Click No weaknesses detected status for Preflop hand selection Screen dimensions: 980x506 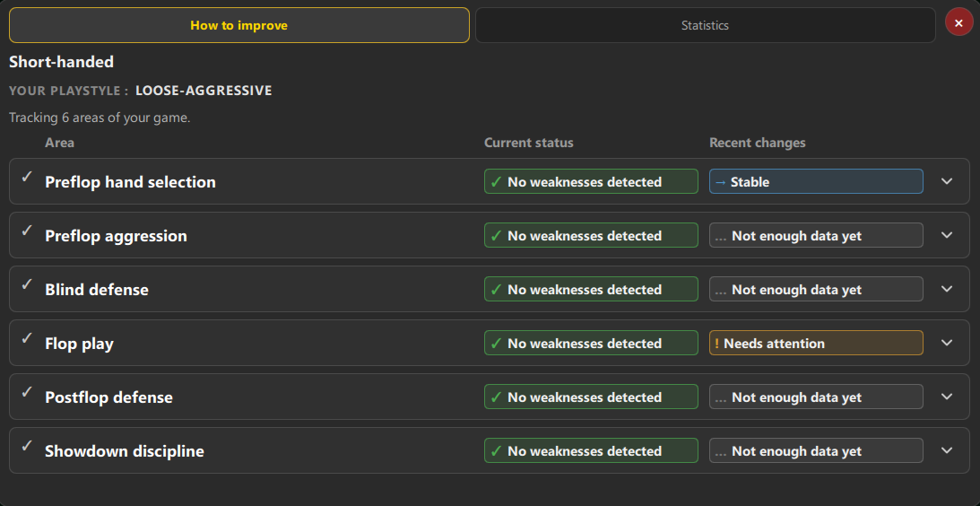point(591,181)
